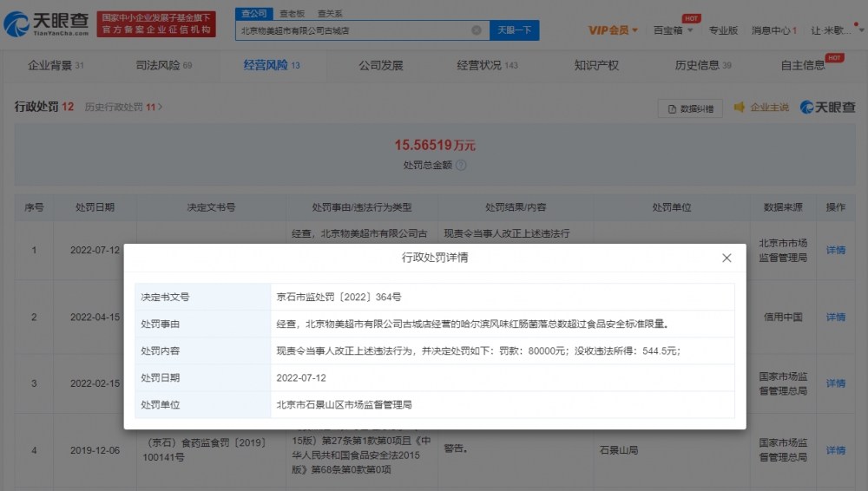Click the 天眼查 logo beside 企业主说
The height and width of the screenshot is (491, 868).
pyautogui.click(x=827, y=107)
